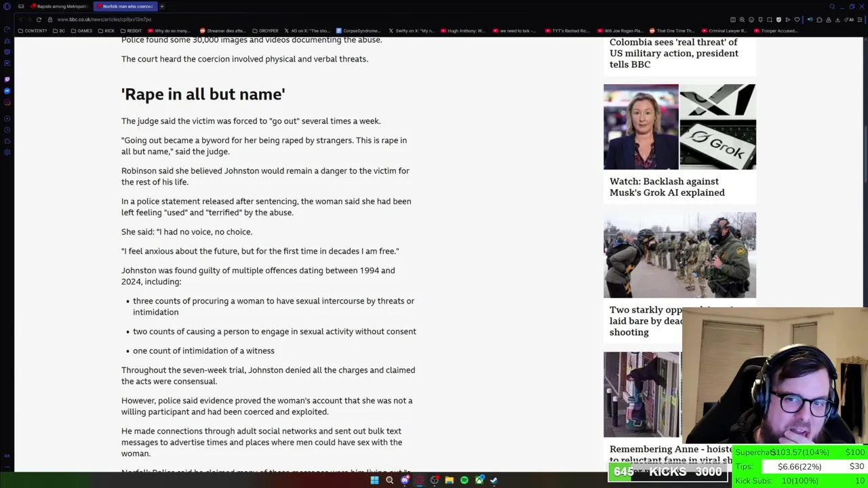Click the armed officers story thumbnail
Image resolution: width=868 pixels, height=488 pixels.
pyautogui.click(x=679, y=255)
